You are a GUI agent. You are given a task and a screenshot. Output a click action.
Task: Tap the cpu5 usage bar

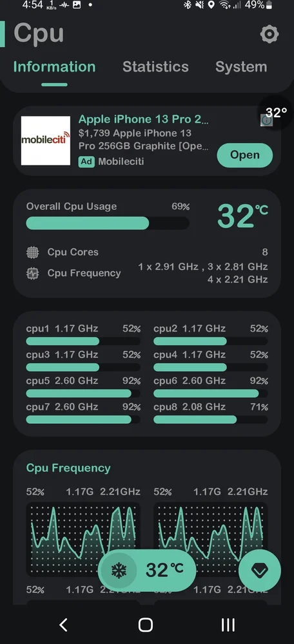pyautogui.click(x=83, y=393)
